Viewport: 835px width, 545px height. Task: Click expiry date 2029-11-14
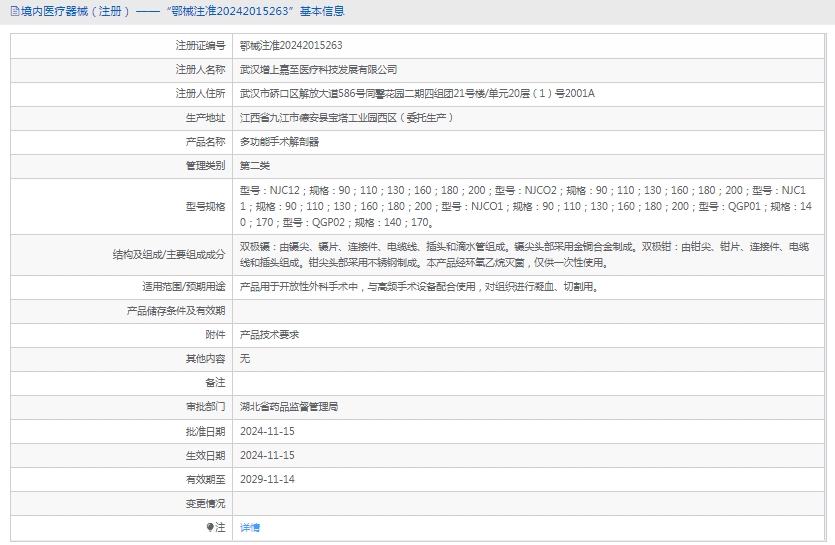267,479
